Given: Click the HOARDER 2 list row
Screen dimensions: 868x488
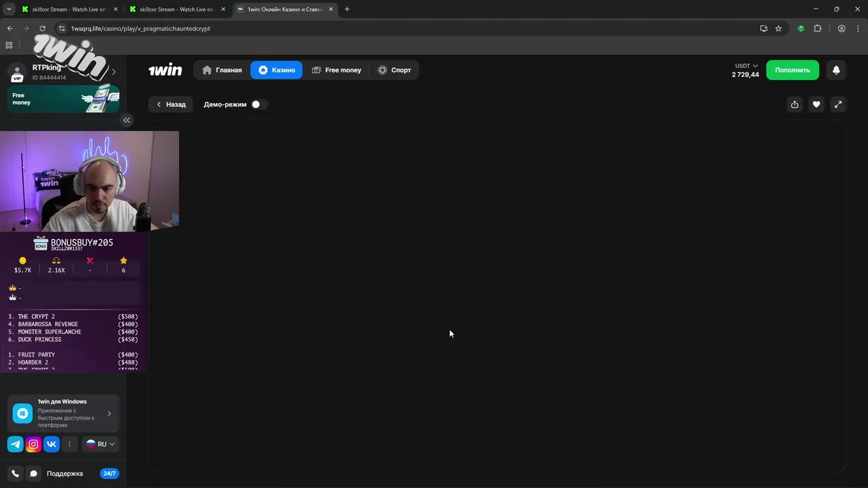Looking at the screenshot, I should pyautogui.click(x=73, y=363).
